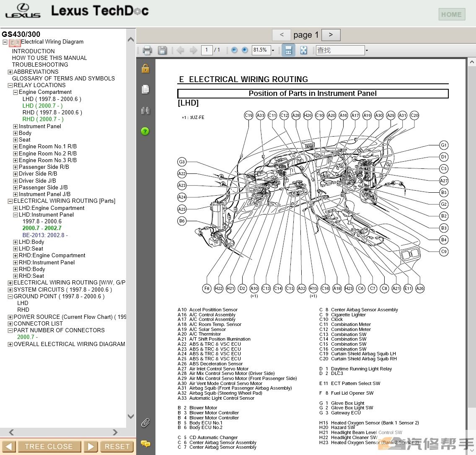The width and height of the screenshot is (476, 455).
Task: Collapse the RELAY LOCATIONS node
Action: click(10, 85)
